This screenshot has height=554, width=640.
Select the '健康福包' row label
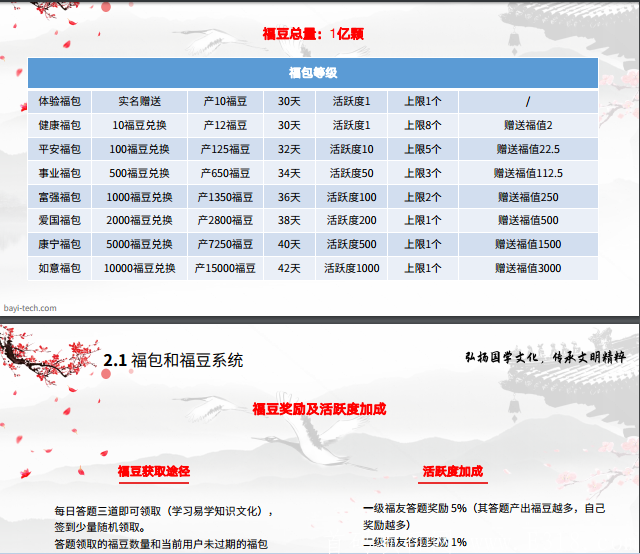click(60, 125)
